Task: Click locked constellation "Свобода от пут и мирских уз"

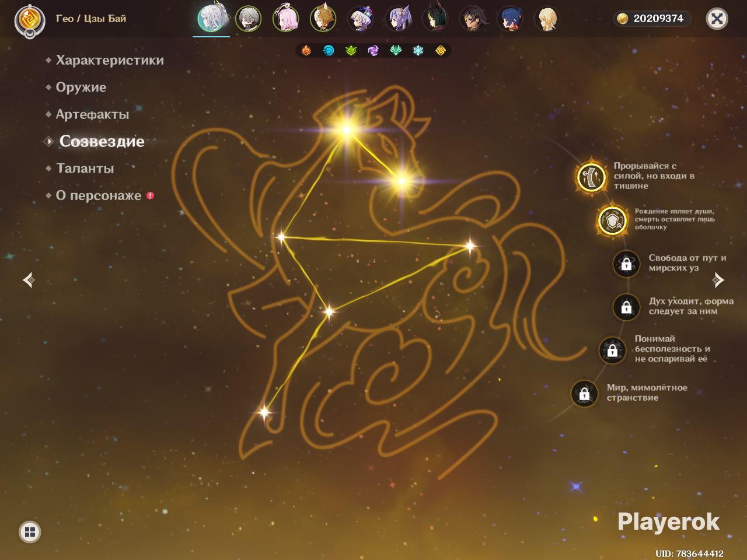Action: (626, 264)
